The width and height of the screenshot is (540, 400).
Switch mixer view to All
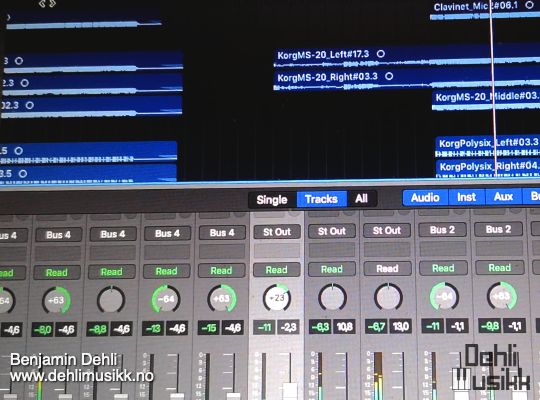pyautogui.click(x=361, y=198)
